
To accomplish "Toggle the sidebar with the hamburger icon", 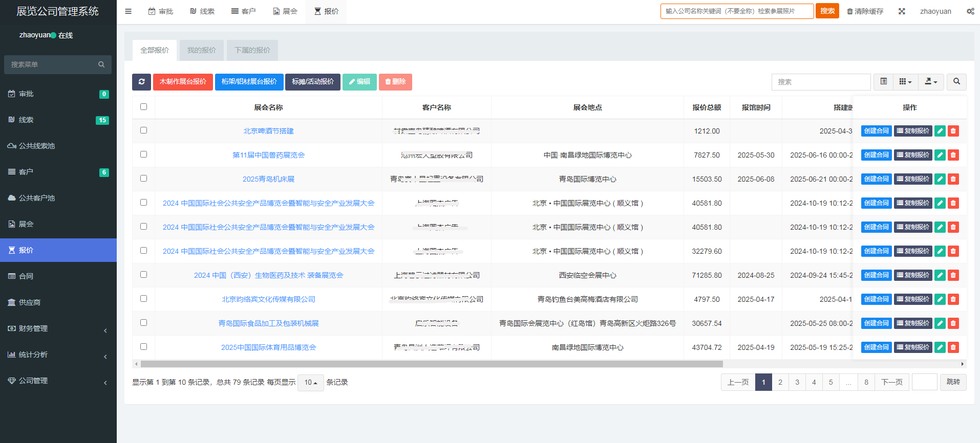I will [x=128, y=11].
